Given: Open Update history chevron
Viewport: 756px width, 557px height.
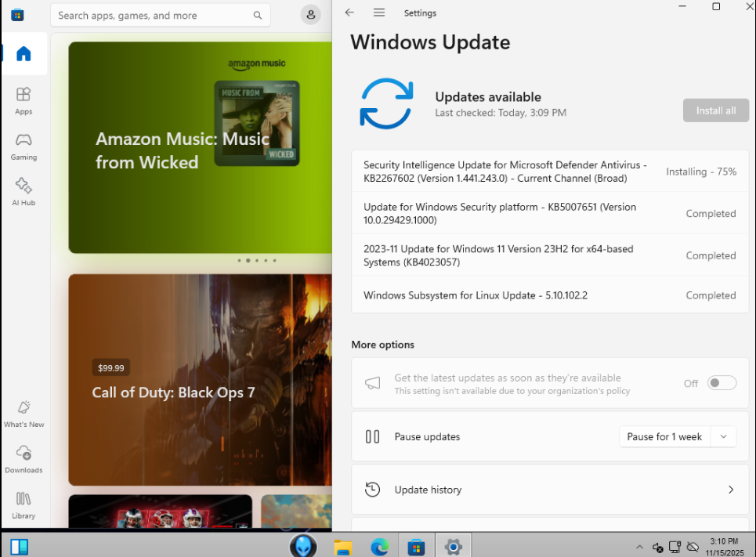Looking at the screenshot, I should click(x=731, y=490).
